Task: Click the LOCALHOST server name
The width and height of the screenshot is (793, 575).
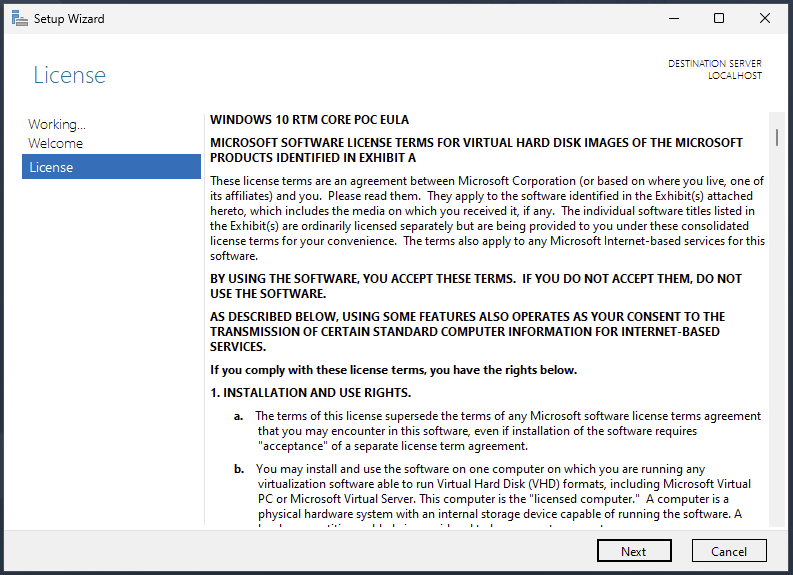Action: [x=734, y=76]
